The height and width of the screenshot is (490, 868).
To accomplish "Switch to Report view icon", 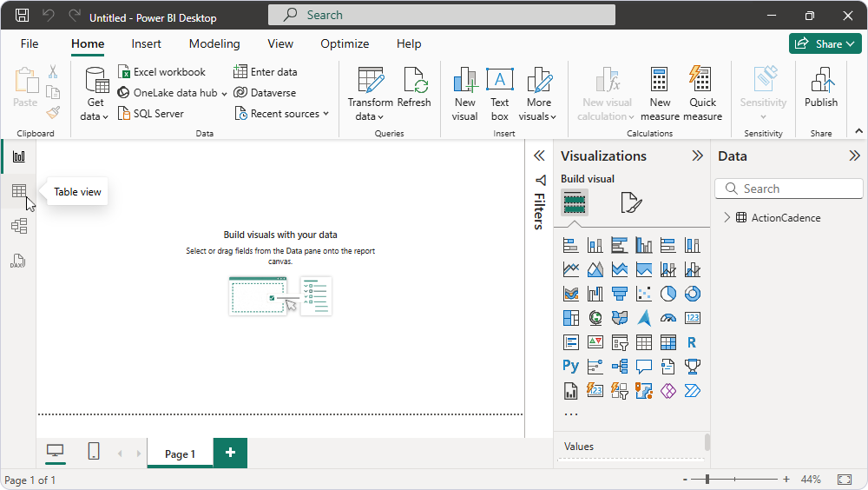I will pyautogui.click(x=19, y=156).
